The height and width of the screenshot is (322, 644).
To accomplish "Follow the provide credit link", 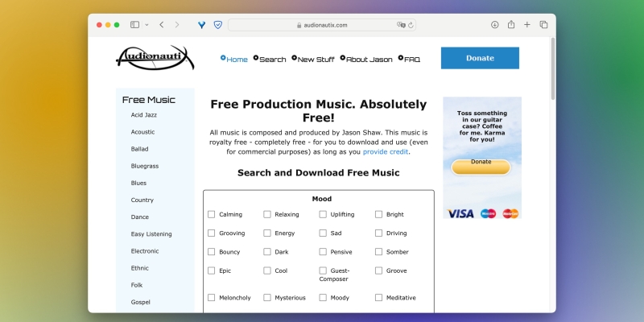I will coord(386,151).
